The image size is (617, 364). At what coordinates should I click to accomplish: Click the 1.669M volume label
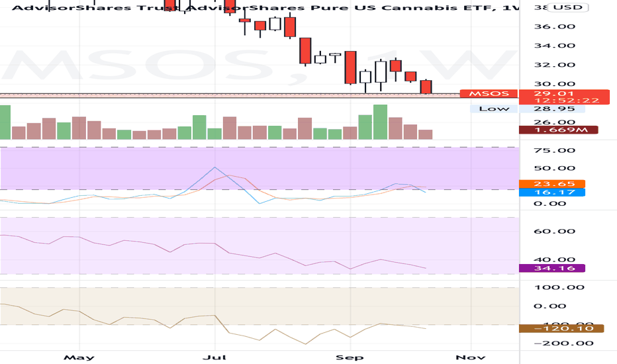558,130
